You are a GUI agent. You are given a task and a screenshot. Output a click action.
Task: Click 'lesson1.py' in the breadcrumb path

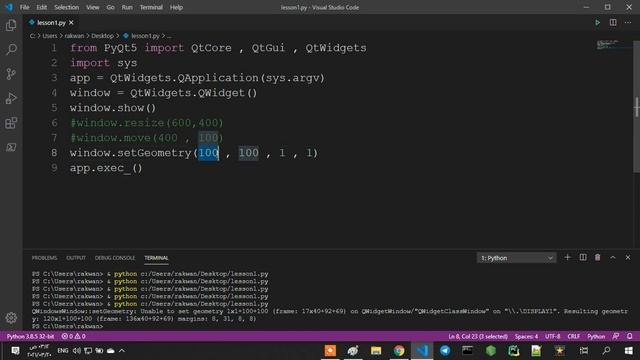(145, 36)
